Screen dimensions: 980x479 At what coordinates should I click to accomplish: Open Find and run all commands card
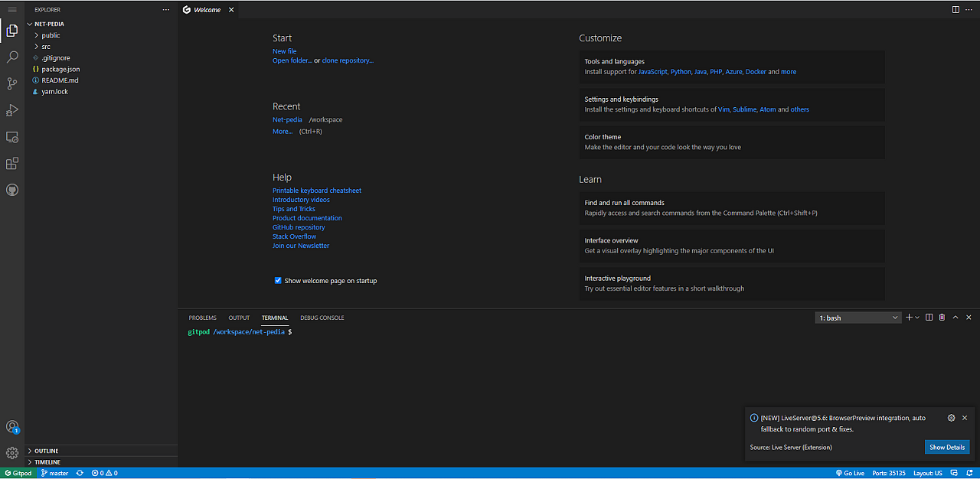pos(732,208)
